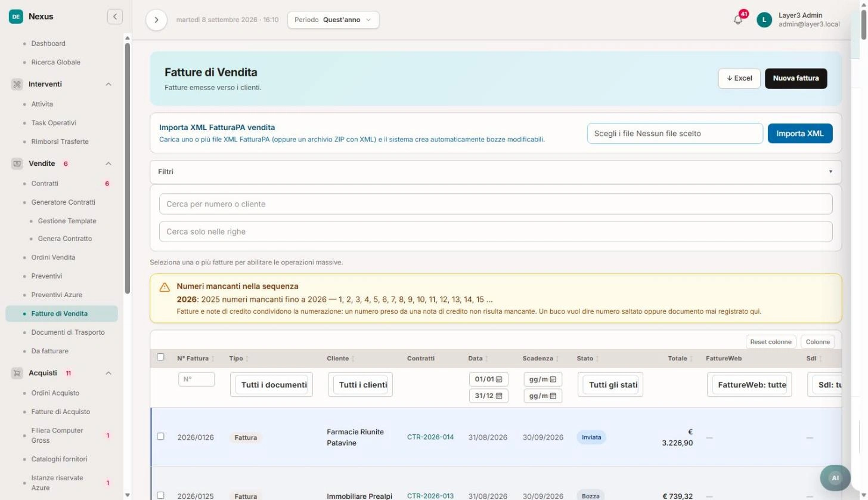
Task: Collapse the sidebar with the chevron button
Action: 115,17
